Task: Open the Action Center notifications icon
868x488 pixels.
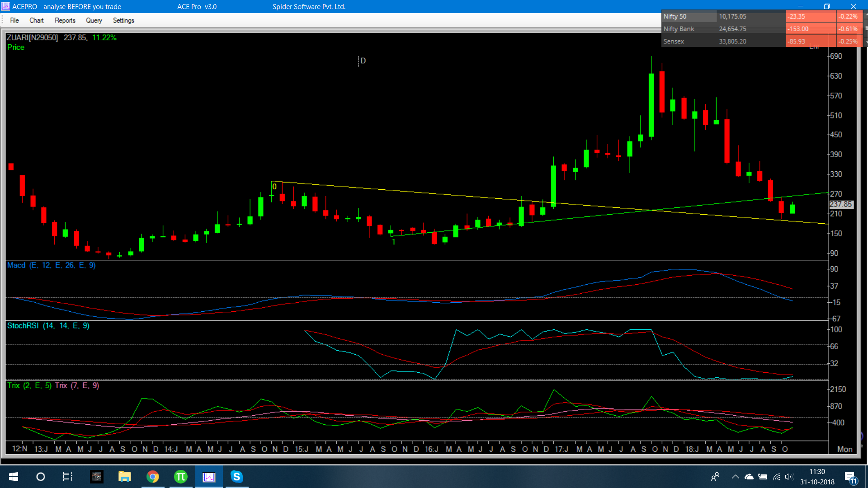Action: [850, 477]
